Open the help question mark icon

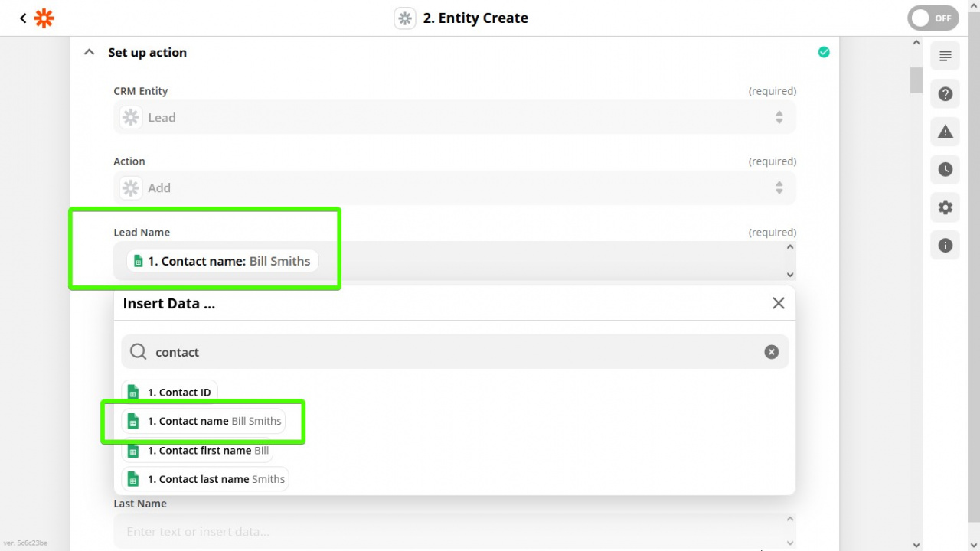tap(946, 94)
